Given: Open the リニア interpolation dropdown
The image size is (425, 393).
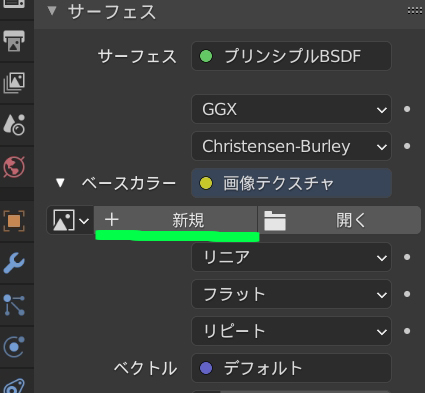Looking at the screenshot, I should [x=291, y=257].
